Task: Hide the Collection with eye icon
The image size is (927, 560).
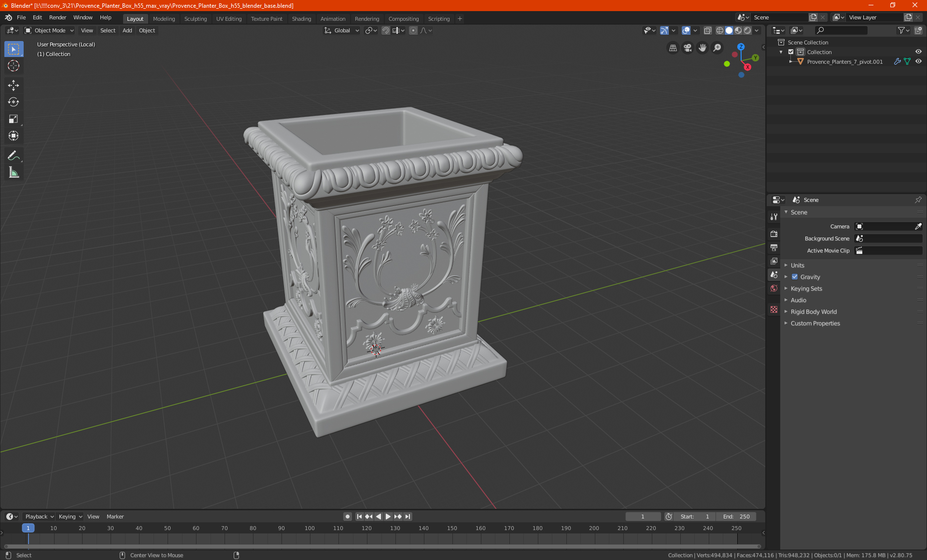Action: pos(918,52)
